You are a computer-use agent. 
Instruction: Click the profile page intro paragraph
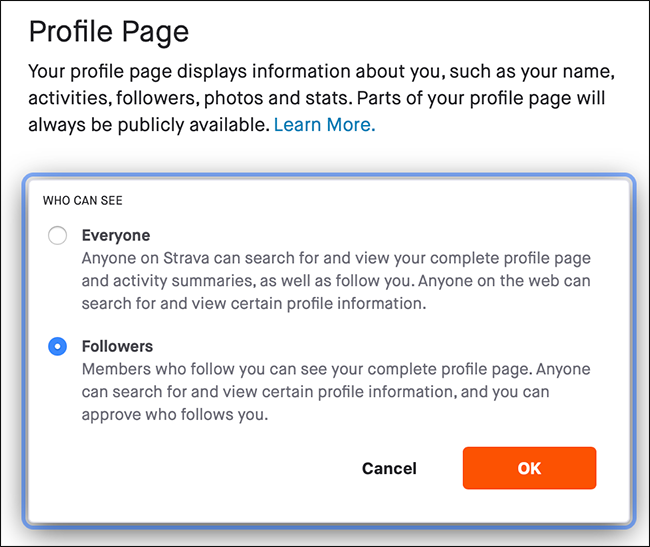pos(322,98)
